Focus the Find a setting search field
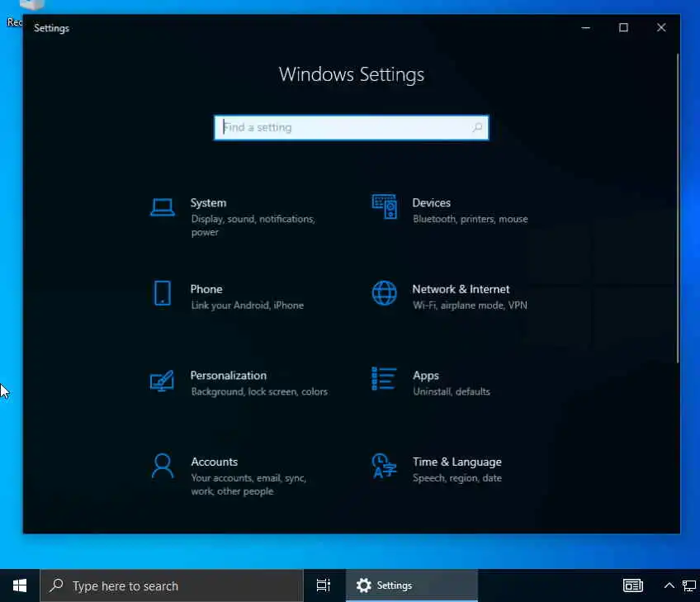700x602 pixels. tap(352, 128)
